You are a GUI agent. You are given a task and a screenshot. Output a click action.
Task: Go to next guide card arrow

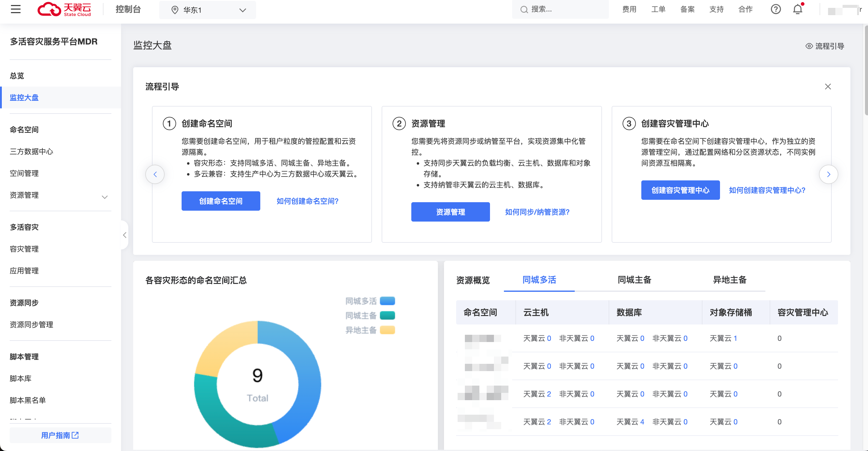click(828, 174)
